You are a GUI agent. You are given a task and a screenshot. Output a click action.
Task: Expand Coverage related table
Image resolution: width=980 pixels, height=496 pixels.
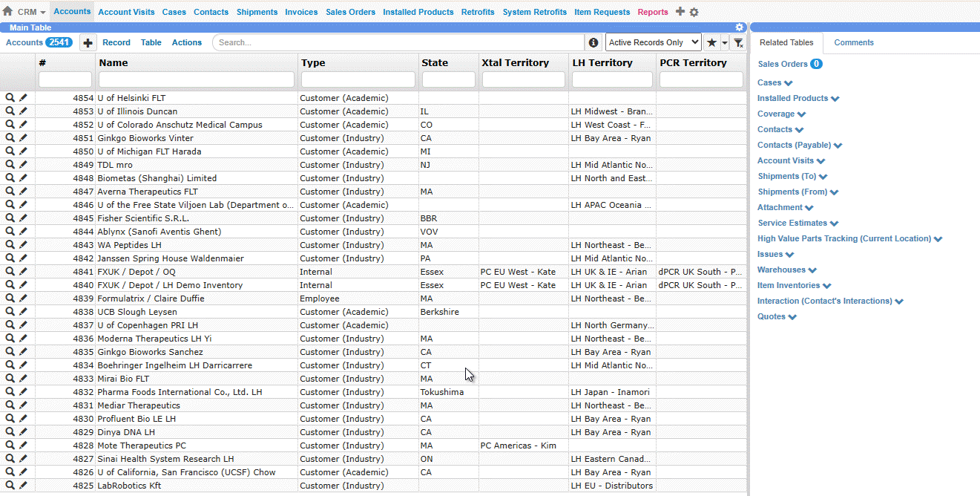pos(801,114)
